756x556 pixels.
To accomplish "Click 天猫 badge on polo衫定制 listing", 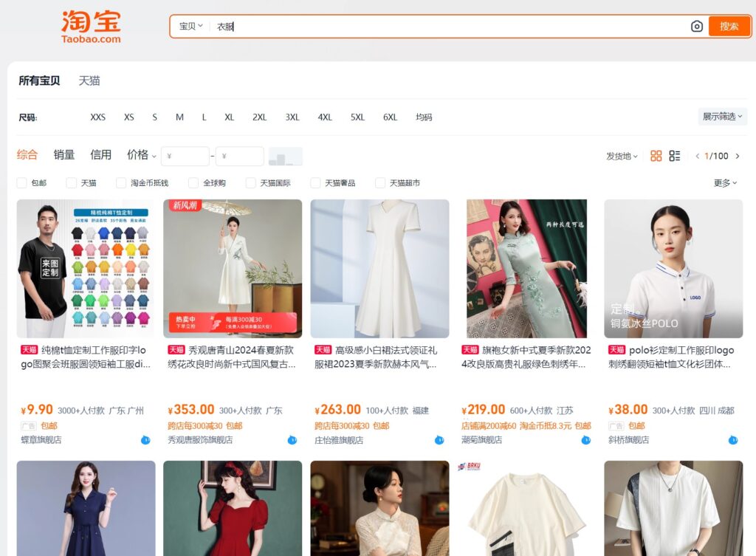I will [x=616, y=350].
